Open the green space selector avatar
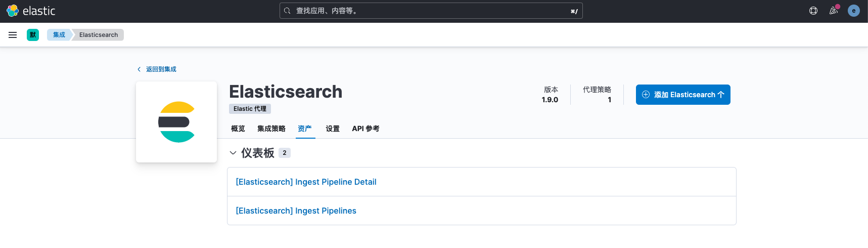This screenshot has height=248, width=868. tap(33, 35)
